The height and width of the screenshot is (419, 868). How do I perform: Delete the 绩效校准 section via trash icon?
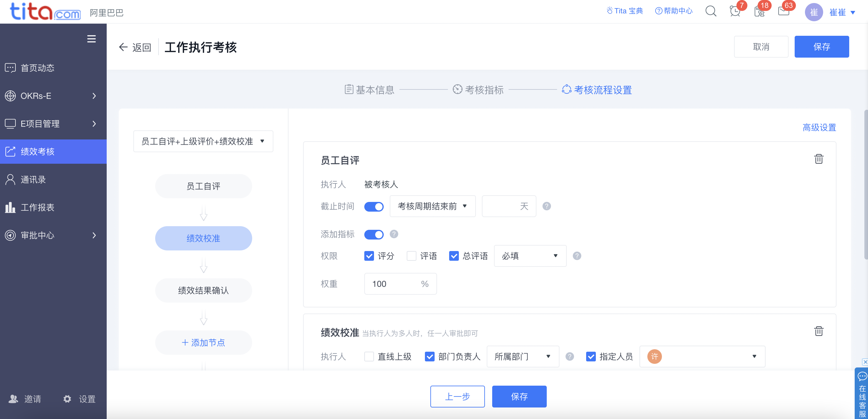click(819, 331)
